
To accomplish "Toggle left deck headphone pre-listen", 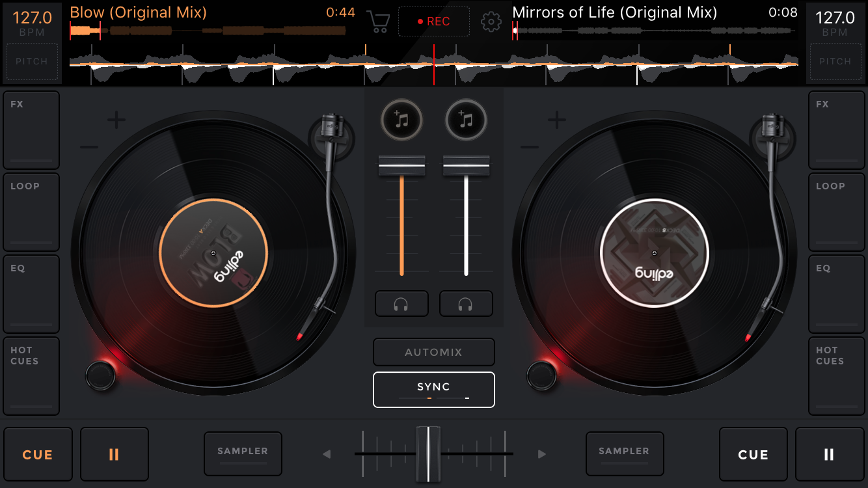I will (401, 304).
